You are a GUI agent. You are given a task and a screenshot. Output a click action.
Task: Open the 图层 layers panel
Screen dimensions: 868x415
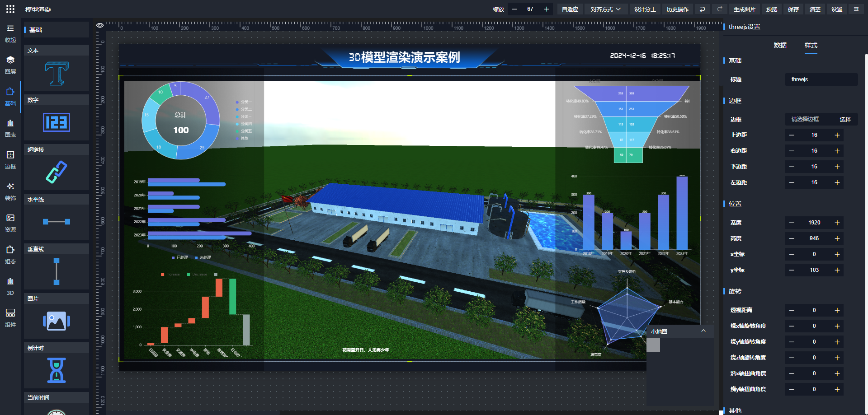(x=10, y=65)
